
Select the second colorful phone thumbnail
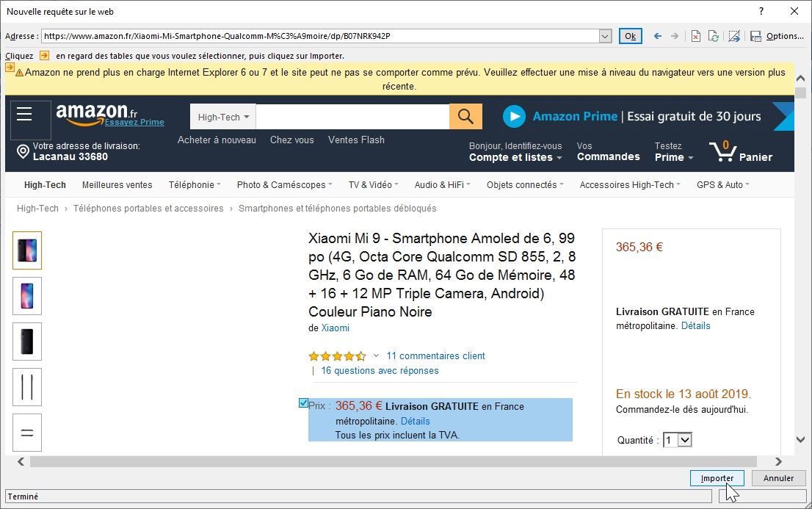(x=27, y=296)
